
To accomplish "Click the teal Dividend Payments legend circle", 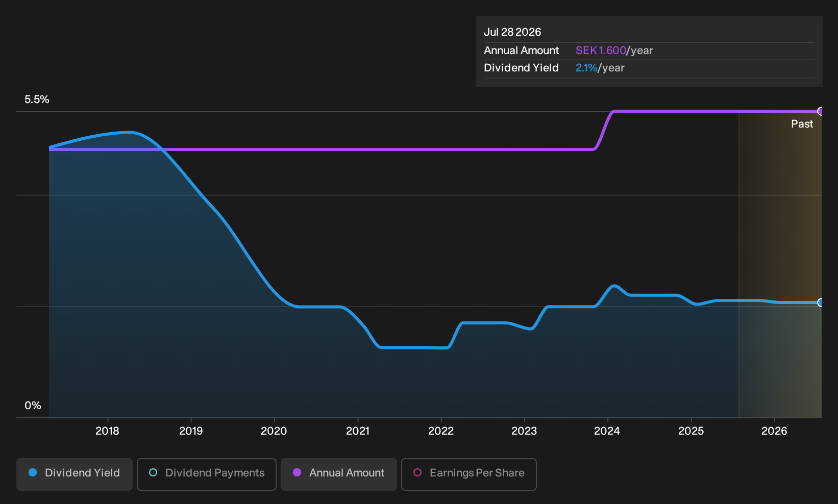I will 153,473.
